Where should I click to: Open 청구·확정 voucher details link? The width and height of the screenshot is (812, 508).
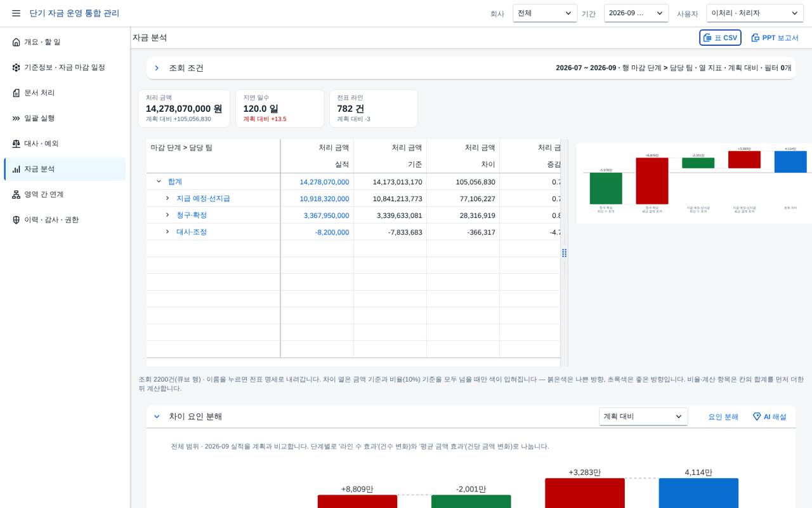pyautogui.click(x=192, y=215)
